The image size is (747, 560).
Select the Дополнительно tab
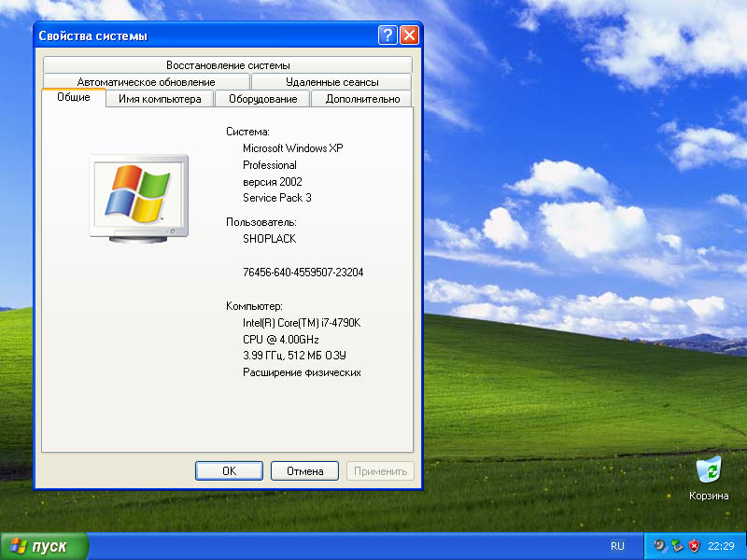[362, 99]
